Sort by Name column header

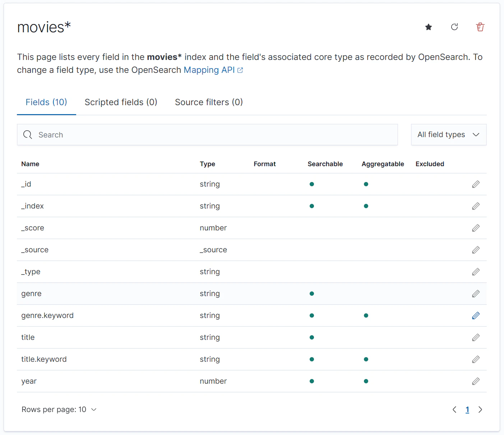pos(30,164)
